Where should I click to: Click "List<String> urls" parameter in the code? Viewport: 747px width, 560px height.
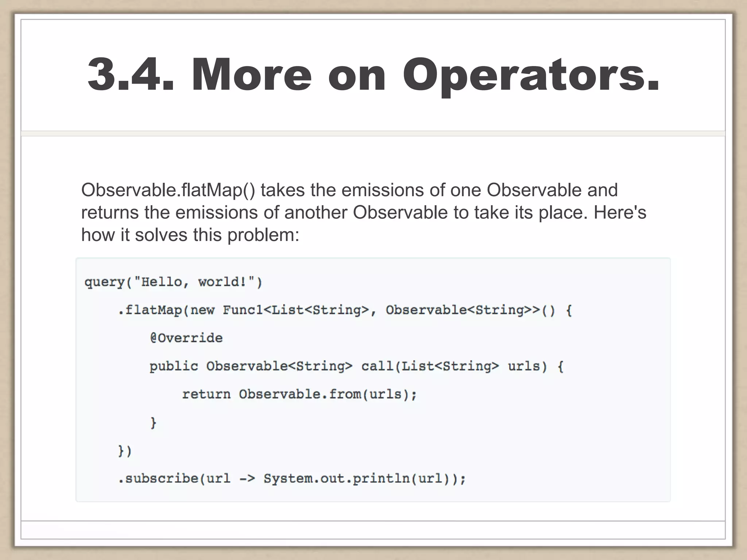(x=471, y=366)
